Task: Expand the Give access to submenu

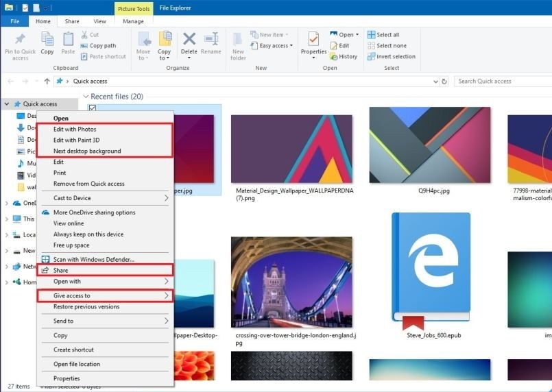Action: tap(106, 295)
